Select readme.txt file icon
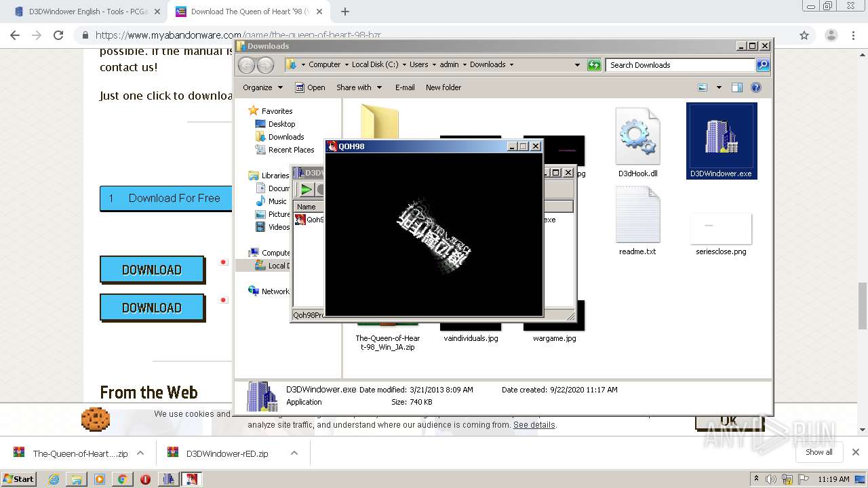 (x=637, y=214)
